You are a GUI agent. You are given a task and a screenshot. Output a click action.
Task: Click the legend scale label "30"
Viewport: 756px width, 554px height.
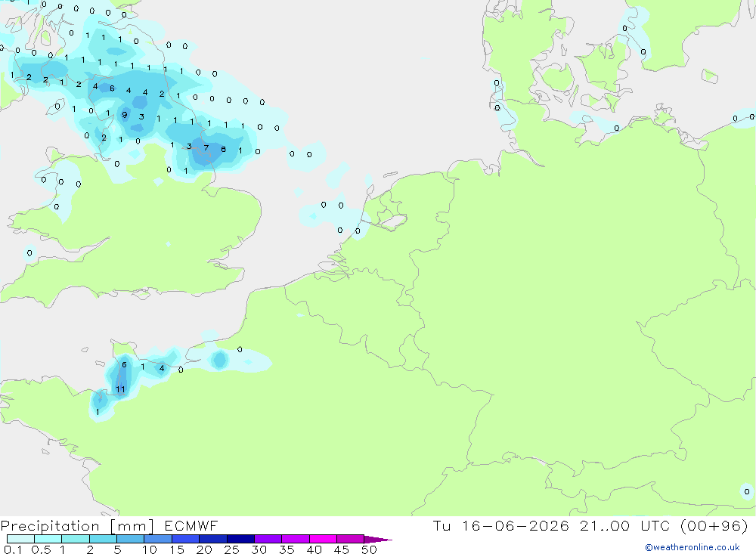point(259,549)
